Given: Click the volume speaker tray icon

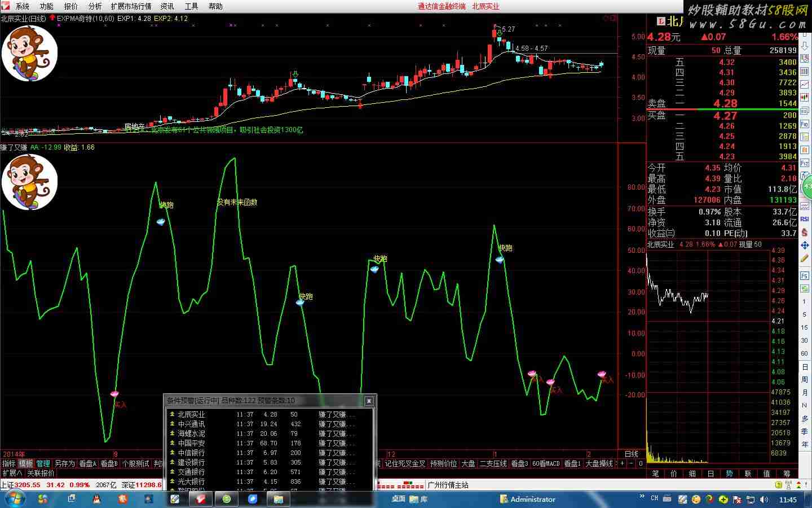Looking at the screenshot, I should click(x=765, y=500).
